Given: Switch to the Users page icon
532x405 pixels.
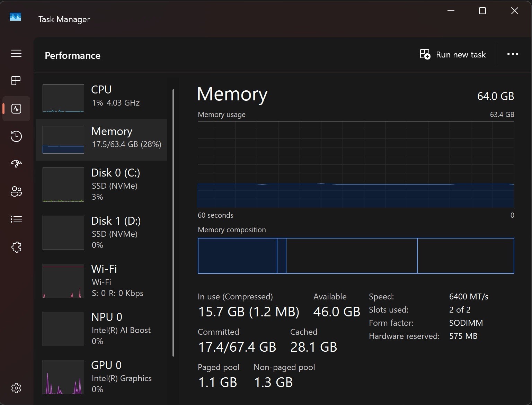Looking at the screenshot, I should (x=16, y=191).
